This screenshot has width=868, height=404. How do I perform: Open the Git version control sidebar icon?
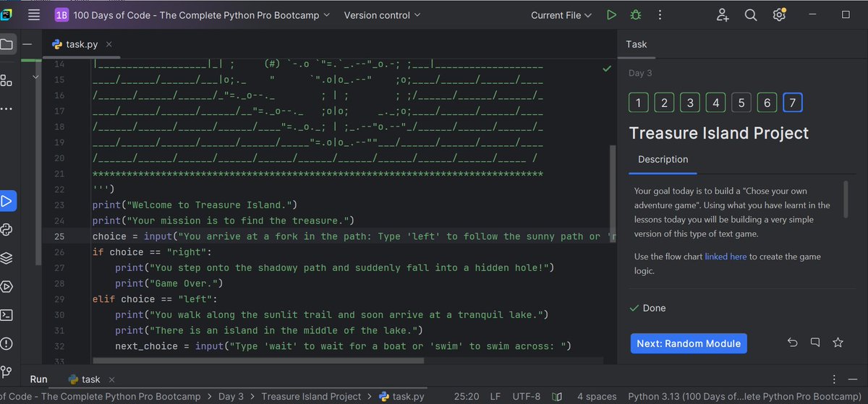point(7,371)
